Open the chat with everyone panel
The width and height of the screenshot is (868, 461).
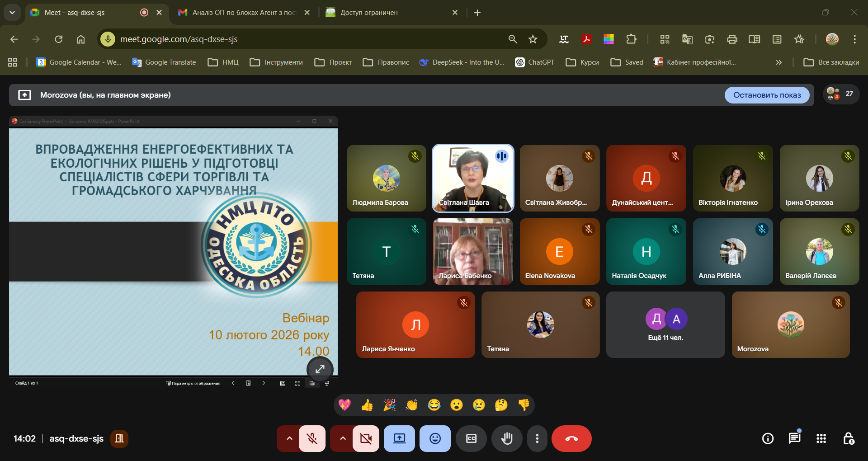[x=794, y=438]
